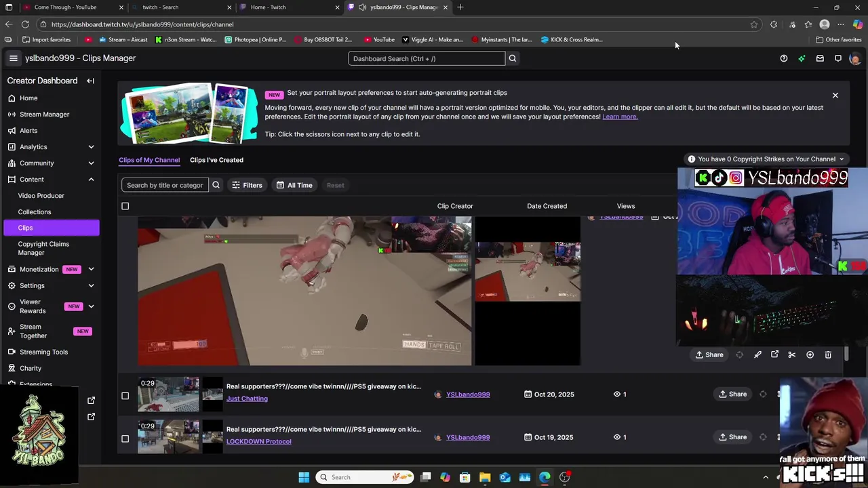Screen dimensions: 868x488
Task: Select Clips of My Channel tab
Action: tap(149, 160)
